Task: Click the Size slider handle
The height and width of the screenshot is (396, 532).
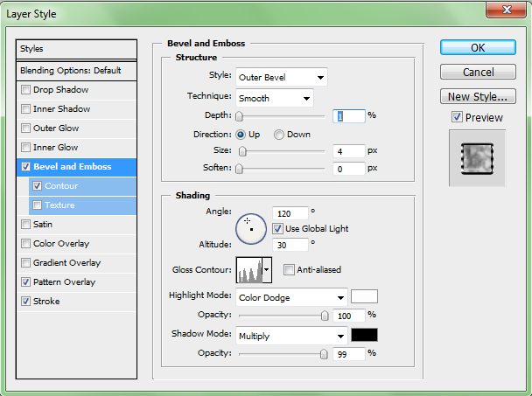Action: (242, 151)
